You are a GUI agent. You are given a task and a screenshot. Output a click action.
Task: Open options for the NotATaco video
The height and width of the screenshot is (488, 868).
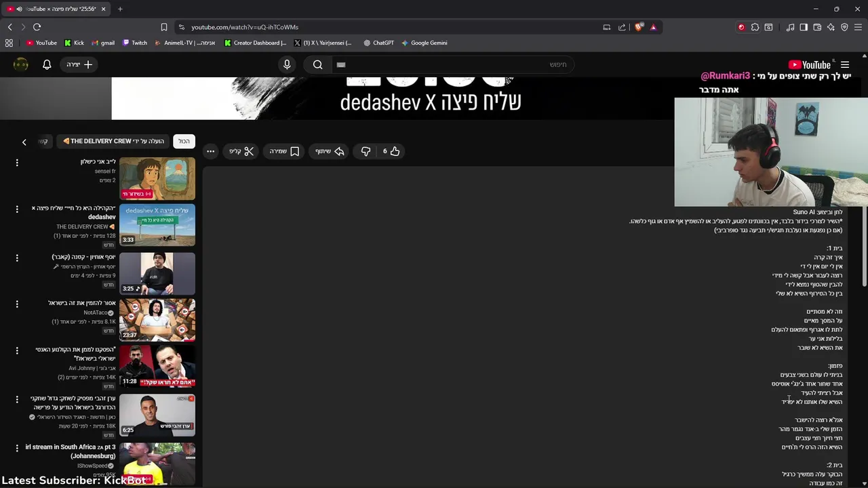point(17,304)
